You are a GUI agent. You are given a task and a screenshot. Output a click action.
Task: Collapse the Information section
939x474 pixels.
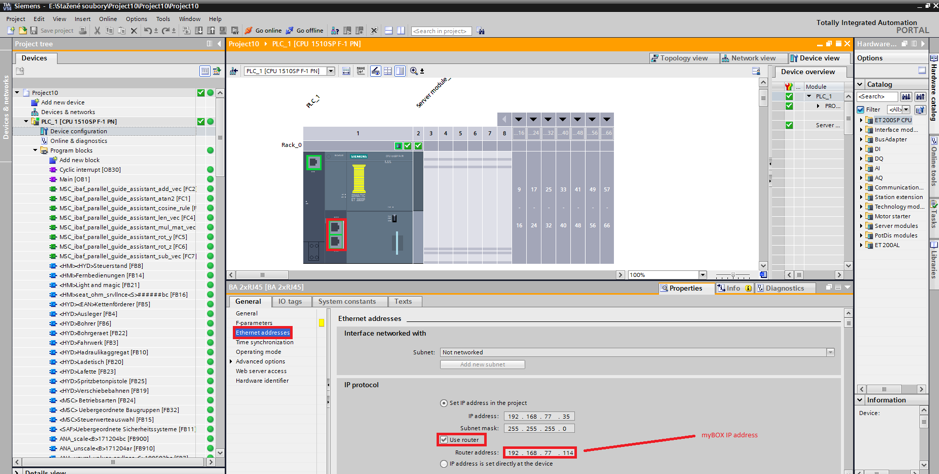tap(861, 400)
